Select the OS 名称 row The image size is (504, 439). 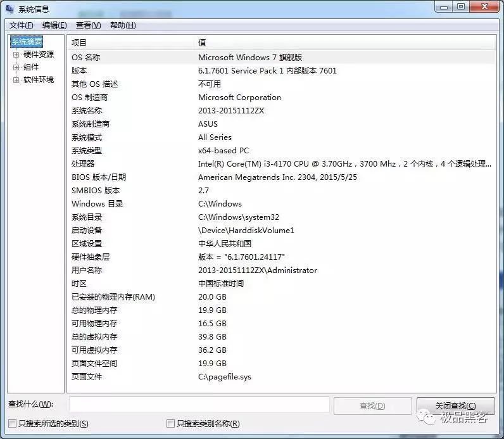click(x=282, y=57)
